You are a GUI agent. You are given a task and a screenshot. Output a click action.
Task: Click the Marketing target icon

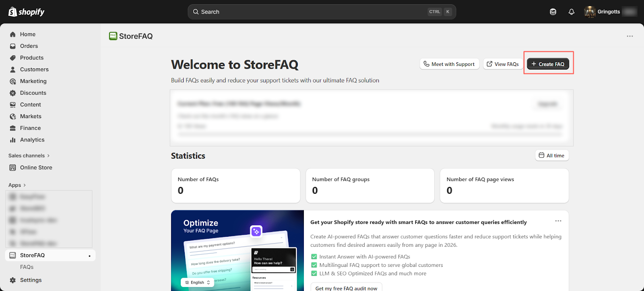[x=13, y=81]
